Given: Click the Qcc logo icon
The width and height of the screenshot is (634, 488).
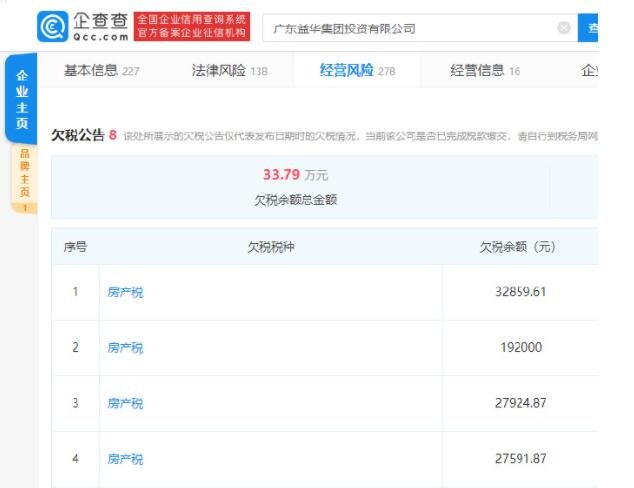Looking at the screenshot, I should click(x=53, y=27).
